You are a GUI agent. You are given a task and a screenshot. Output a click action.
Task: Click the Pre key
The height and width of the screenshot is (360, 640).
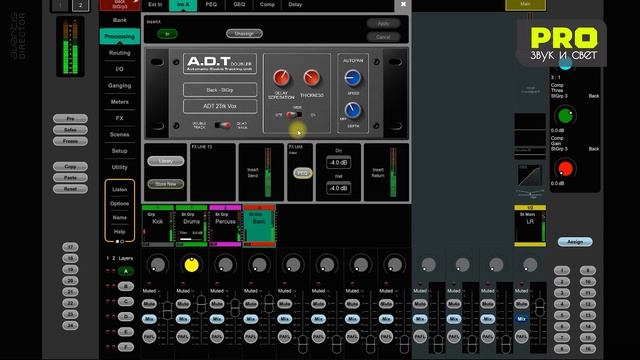[70, 118]
